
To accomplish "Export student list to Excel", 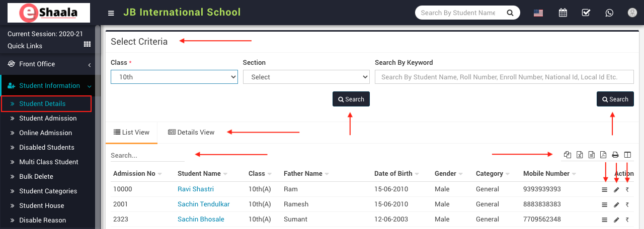I will click(x=580, y=155).
